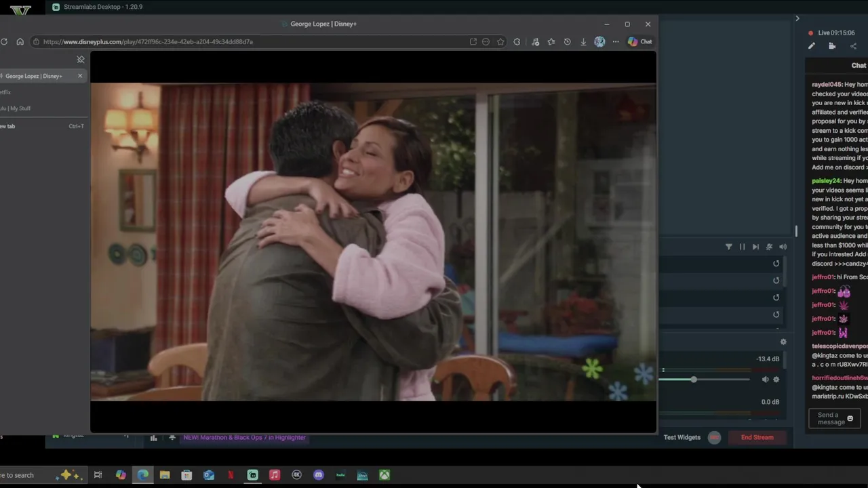This screenshot has height=488, width=868.
Task: Click the Disney+ video player
Action: (373, 242)
